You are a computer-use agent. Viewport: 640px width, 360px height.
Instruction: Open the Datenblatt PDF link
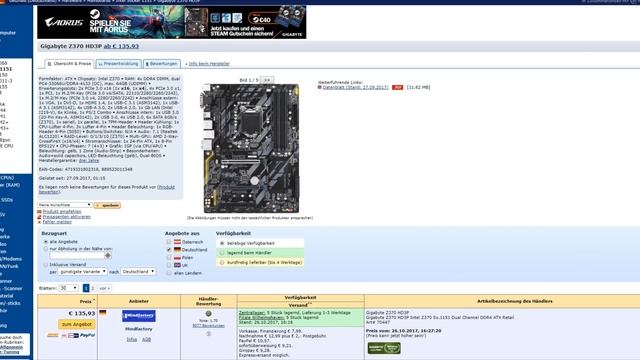[x=355, y=87]
